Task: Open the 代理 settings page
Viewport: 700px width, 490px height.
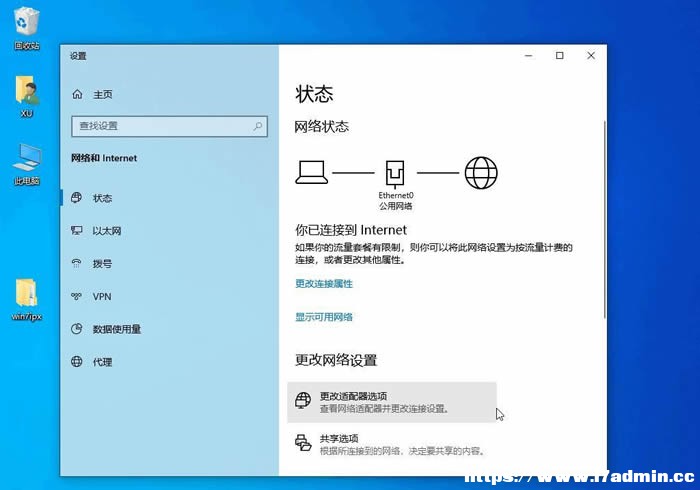Action: coord(102,362)
